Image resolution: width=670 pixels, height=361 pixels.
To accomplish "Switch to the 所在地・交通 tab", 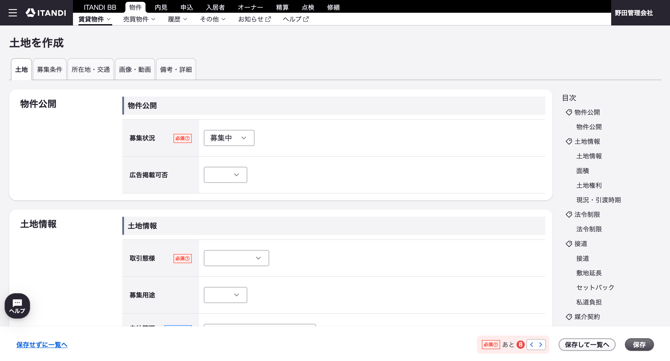I will tap(91, 70).
